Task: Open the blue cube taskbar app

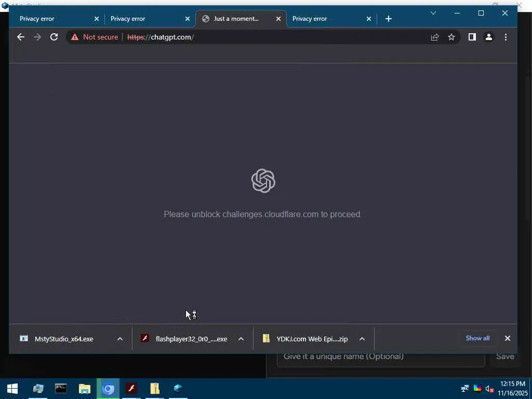Action: [x=178, y=389]
